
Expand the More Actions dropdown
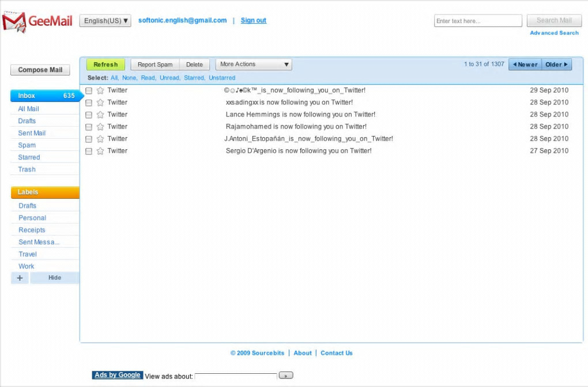click(254, 64)
